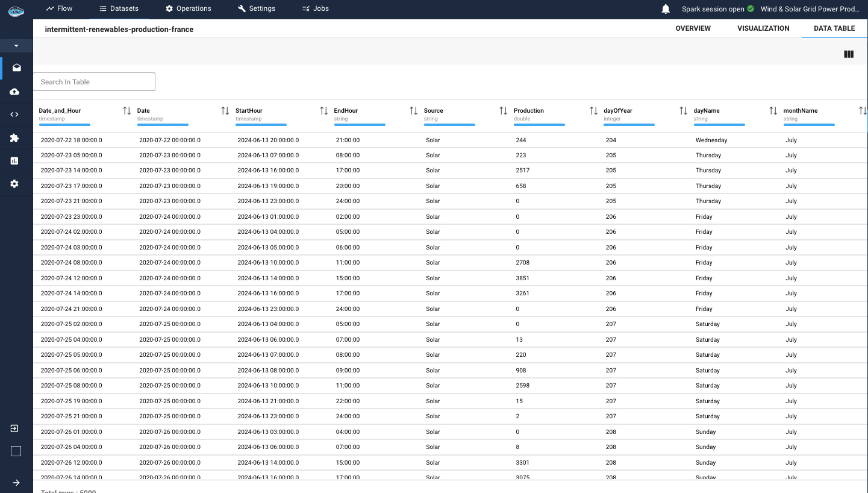Toggle sort on the Date_and_Hour column
The image size is (868, 493).
(x=126, y=111)
